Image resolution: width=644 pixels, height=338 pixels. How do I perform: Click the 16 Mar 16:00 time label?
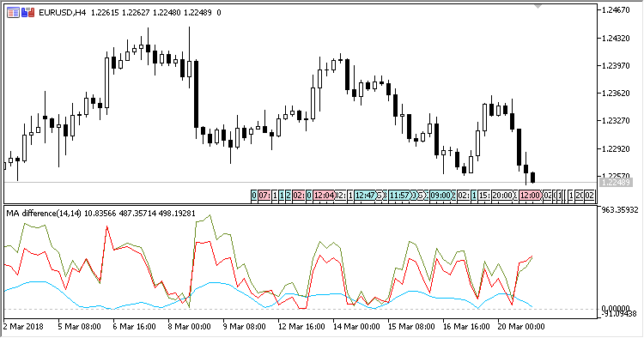466,327
